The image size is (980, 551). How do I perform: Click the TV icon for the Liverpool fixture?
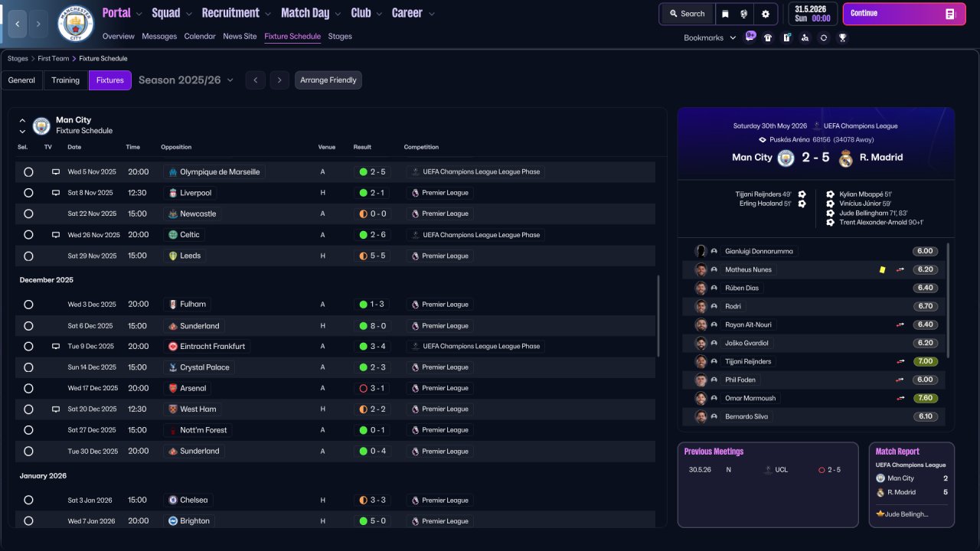coord(56,193)
